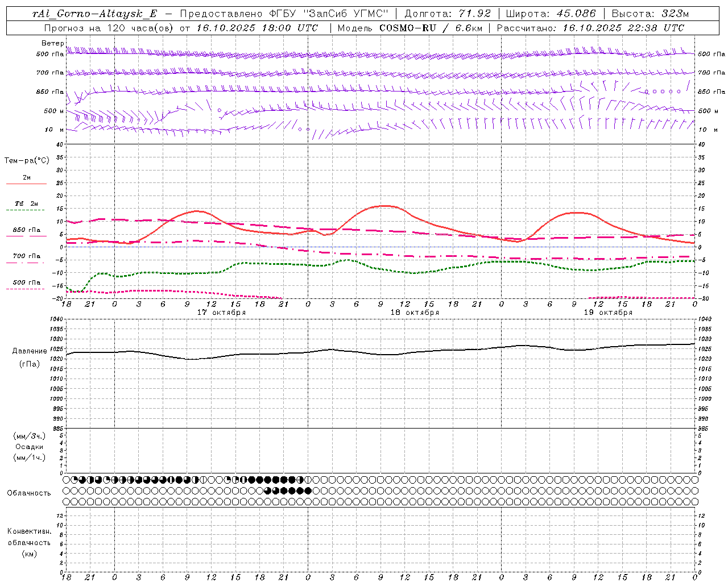
Task: Click the Модель COSMO-RU / 6.6км label
Action: click(x=409, y=28)
